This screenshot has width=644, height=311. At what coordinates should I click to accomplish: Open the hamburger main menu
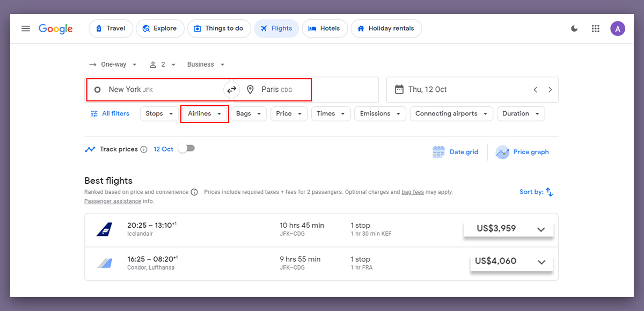tap(26, 28)
